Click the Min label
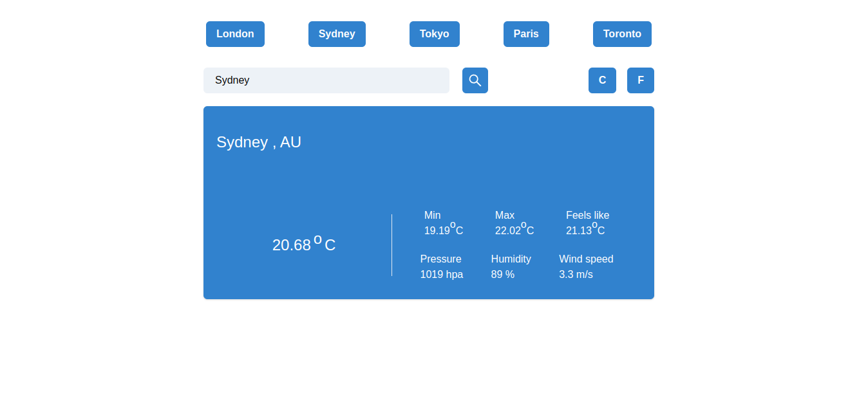868x406 pixels. tap(432, 216)
